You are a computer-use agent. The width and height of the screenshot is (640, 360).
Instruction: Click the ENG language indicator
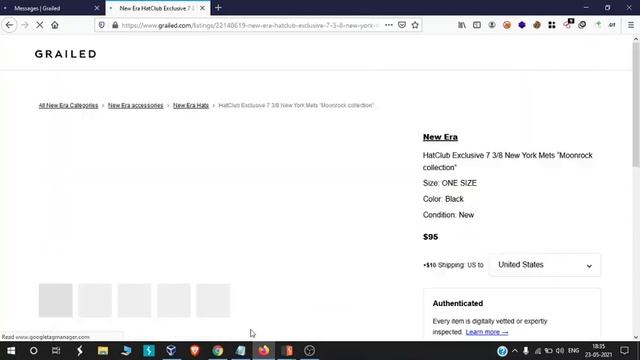click(x=573, y=351)
